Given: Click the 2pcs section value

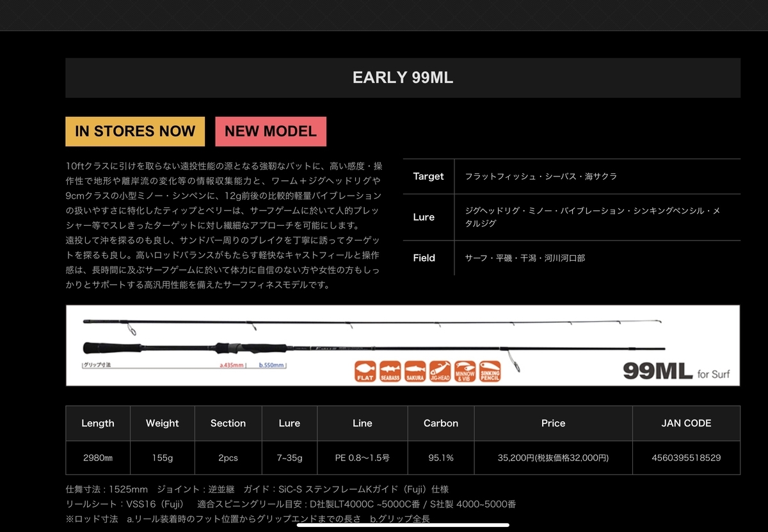Looking at the screenshot, I should (x=228, y=458).
